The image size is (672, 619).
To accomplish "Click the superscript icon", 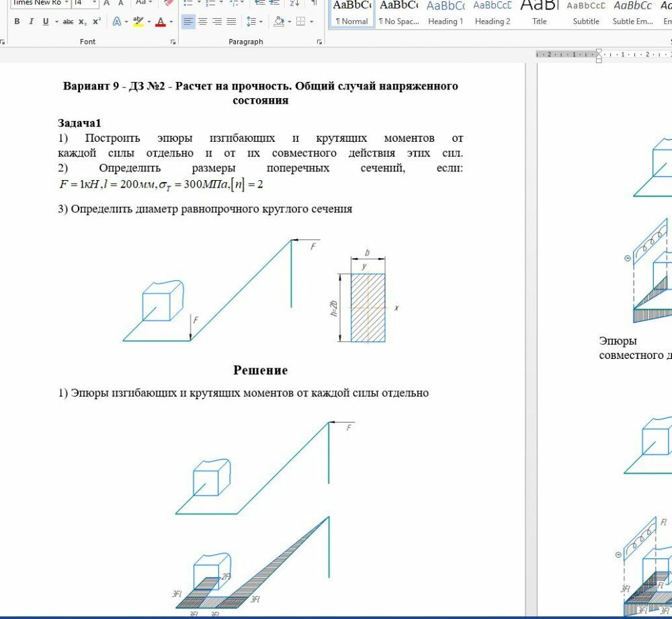I will [97, 22].
